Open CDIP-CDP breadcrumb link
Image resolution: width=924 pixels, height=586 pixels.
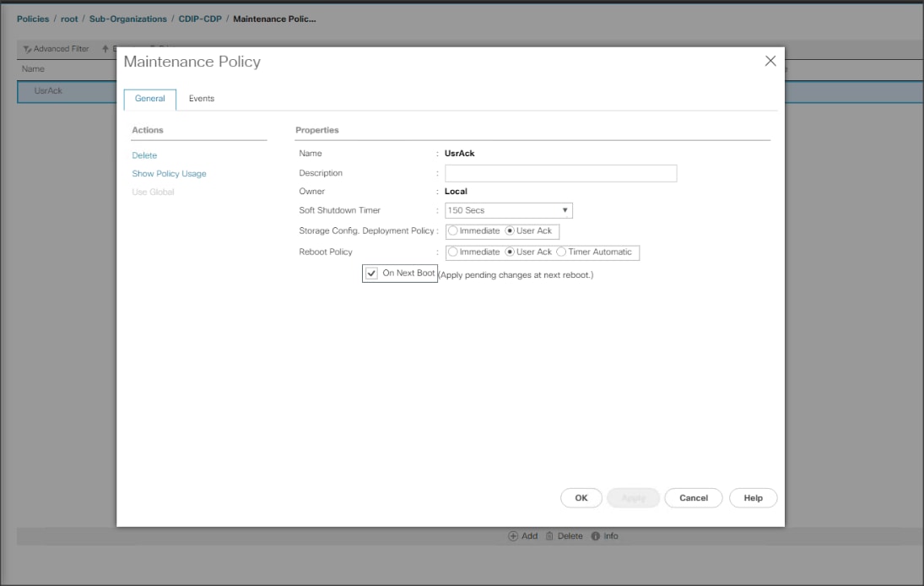pos(200,19)
